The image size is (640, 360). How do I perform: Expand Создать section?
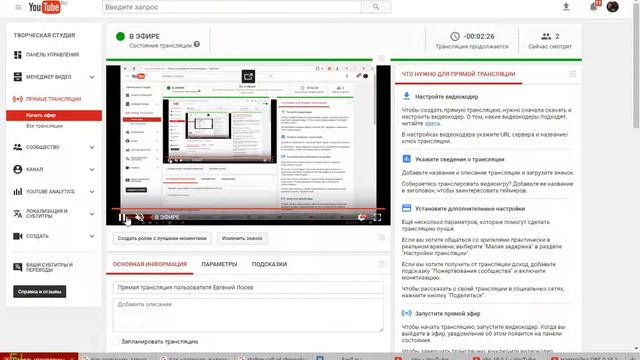point(92,236)
